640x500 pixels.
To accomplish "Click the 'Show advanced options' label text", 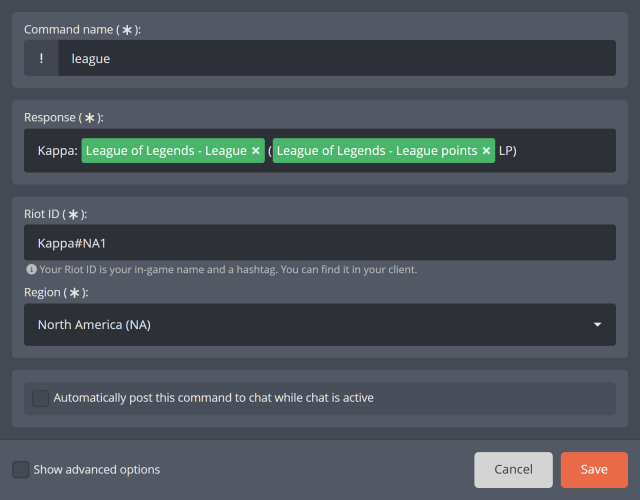I will click(97, 469).
